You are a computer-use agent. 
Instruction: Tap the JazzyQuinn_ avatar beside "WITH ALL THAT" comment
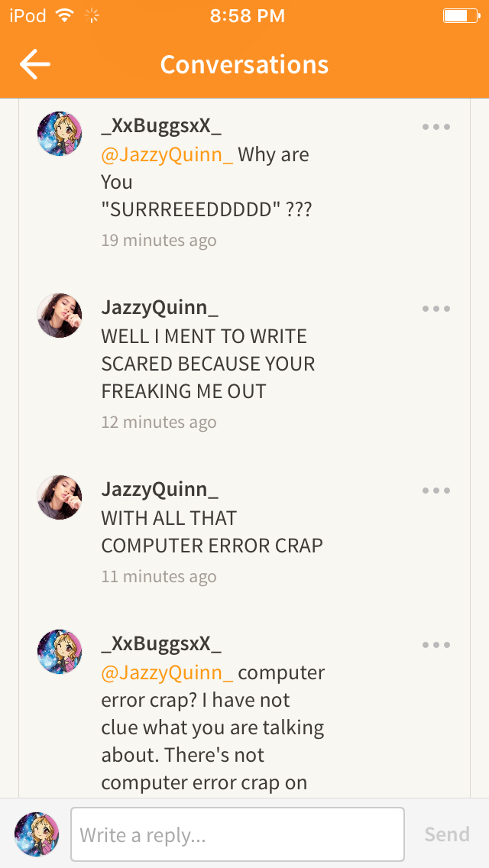click(60, 497)
